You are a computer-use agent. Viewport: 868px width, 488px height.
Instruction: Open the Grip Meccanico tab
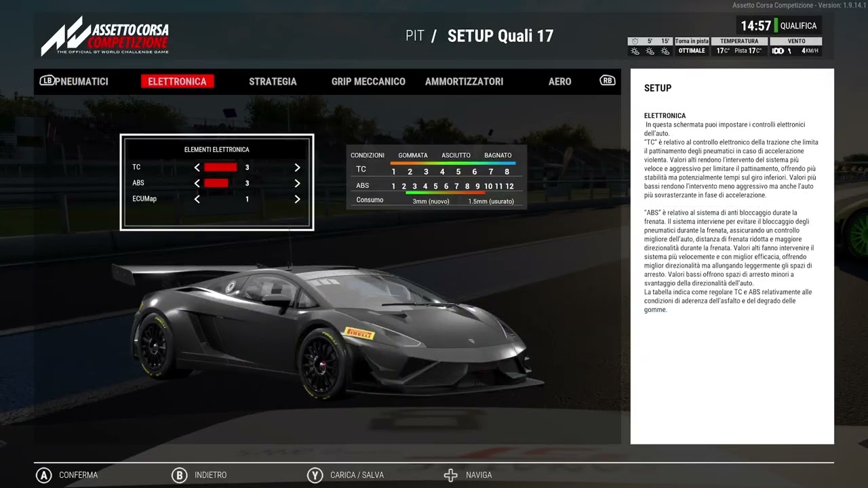[368, 81]
